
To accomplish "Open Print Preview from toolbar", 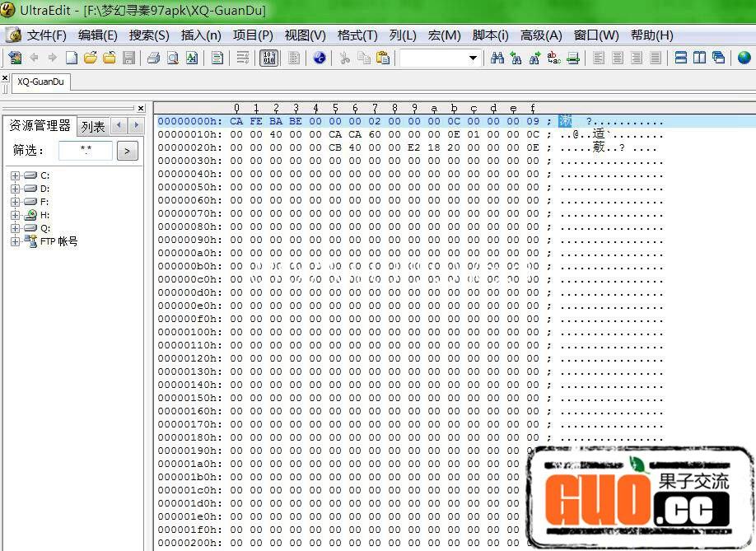I will [x=173, y=58].
